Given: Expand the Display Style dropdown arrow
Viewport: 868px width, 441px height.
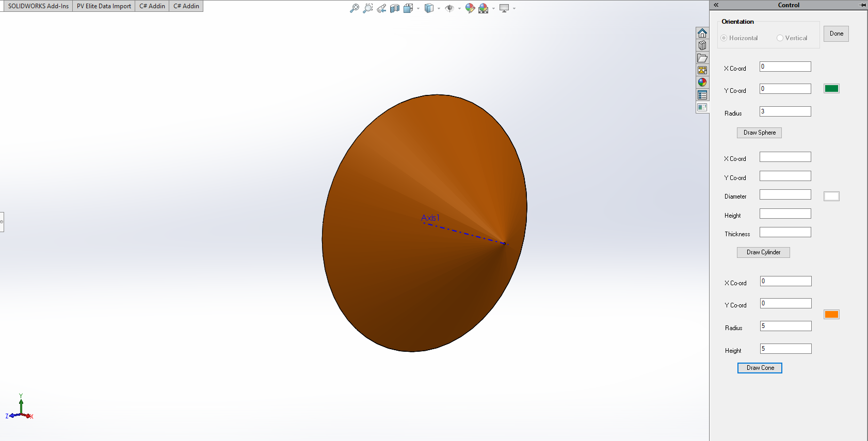Looking at the screenshot, I should (439, 9).
